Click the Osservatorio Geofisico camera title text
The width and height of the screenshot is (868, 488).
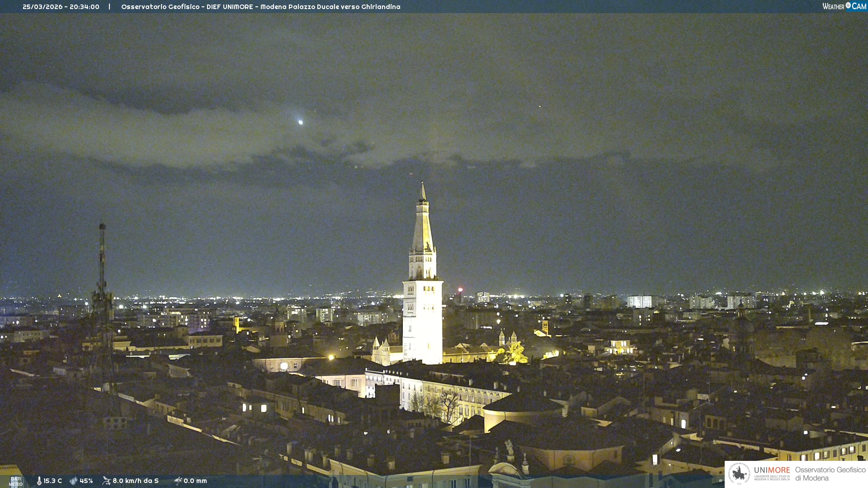click(x=260, y=7)
